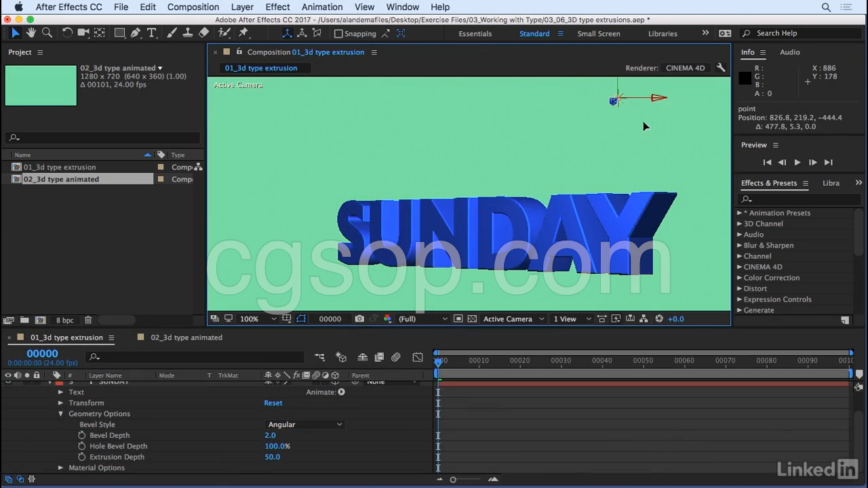868x488 pixels.
Task: Select the Eraser tool
Action: (x=204, y=33)
